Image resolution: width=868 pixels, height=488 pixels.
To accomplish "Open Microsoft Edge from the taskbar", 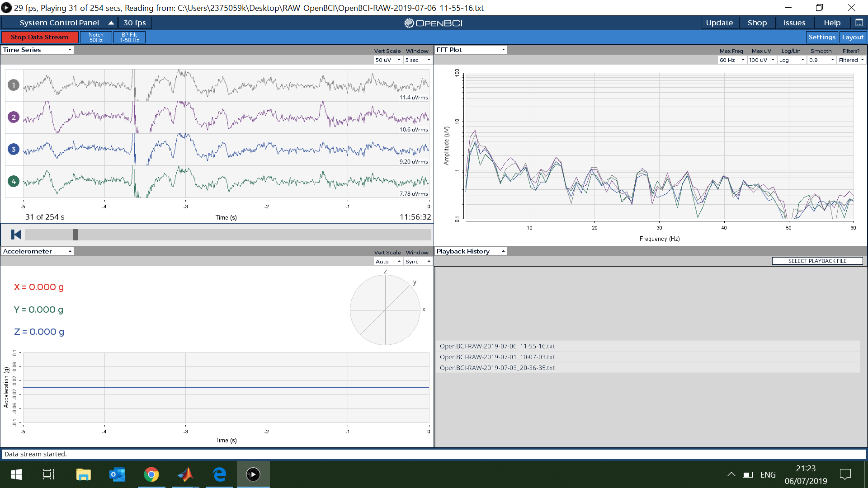I will tap(219, 474).
